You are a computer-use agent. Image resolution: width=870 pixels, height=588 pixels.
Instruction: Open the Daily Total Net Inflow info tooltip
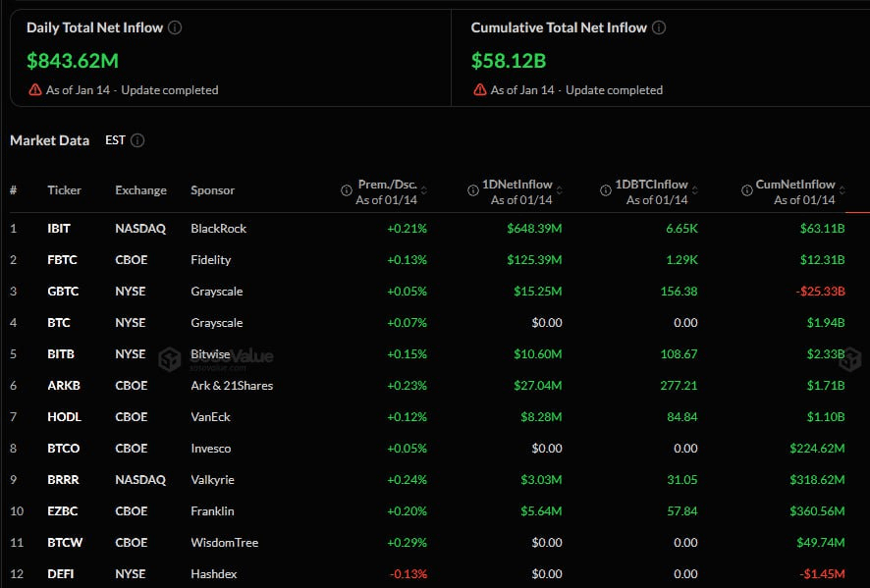(175, 27)
